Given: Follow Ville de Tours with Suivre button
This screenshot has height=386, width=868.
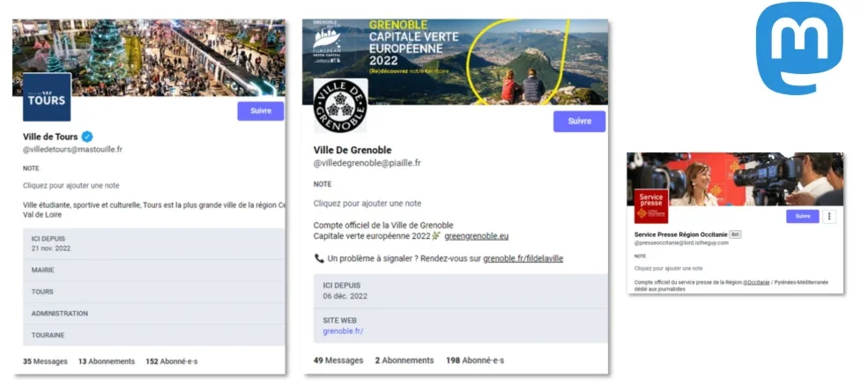Looking at the screenshot, I should coord(261,111).
